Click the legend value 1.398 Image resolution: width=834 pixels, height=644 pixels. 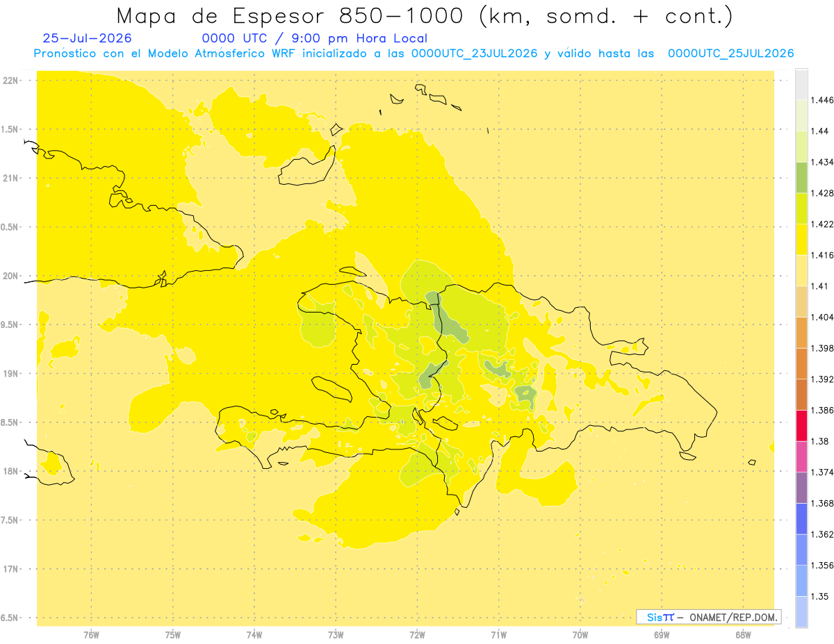821,347
